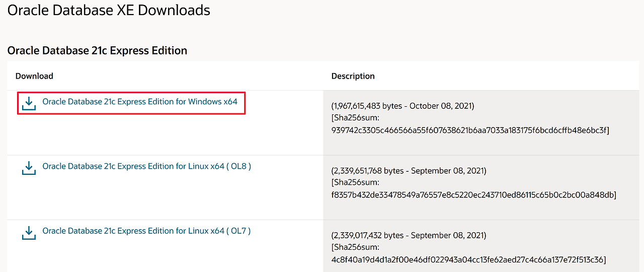The image size is (644, 272).
Task: Click the 2,339,651,768 bytes file size text
Action: tap(368, 171)
